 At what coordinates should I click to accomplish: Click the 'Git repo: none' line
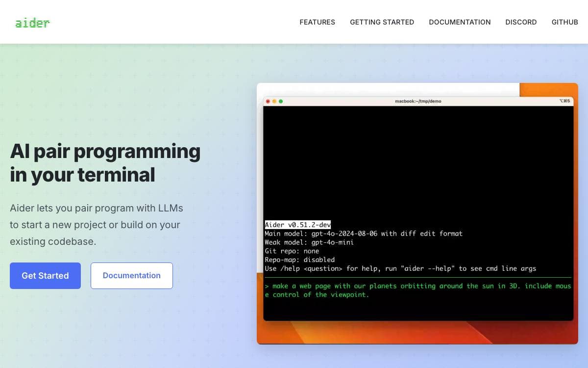292,251
